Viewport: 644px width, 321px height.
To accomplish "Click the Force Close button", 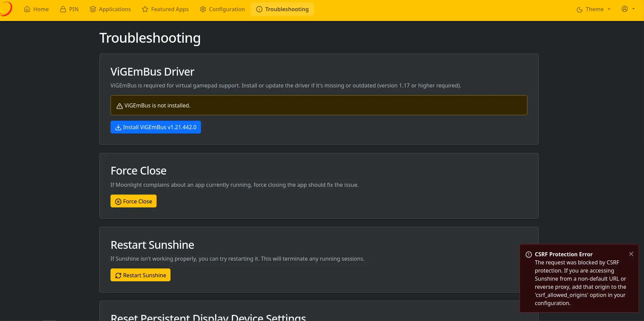I will pos(134,201).
